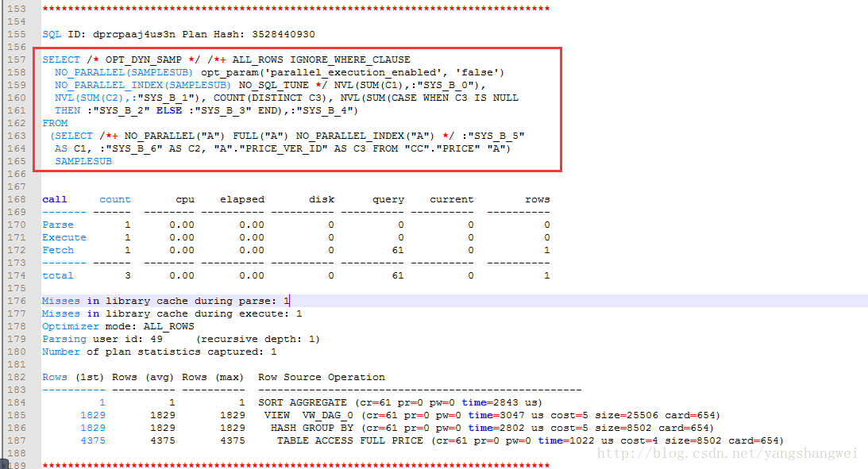Click the OPT_DYN_SAMP comment text

(x=144, y=60)
